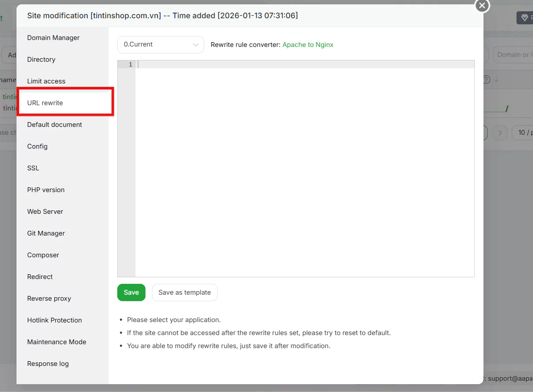Open the Git Manager section
Screen dimensions: 533x392
click(x=46, y=233)
